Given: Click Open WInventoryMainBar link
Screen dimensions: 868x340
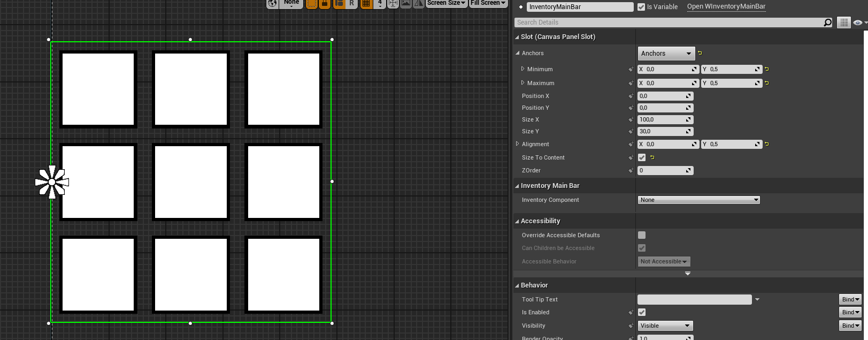Looking at the screenshot, I should click(x=726, y=7).
